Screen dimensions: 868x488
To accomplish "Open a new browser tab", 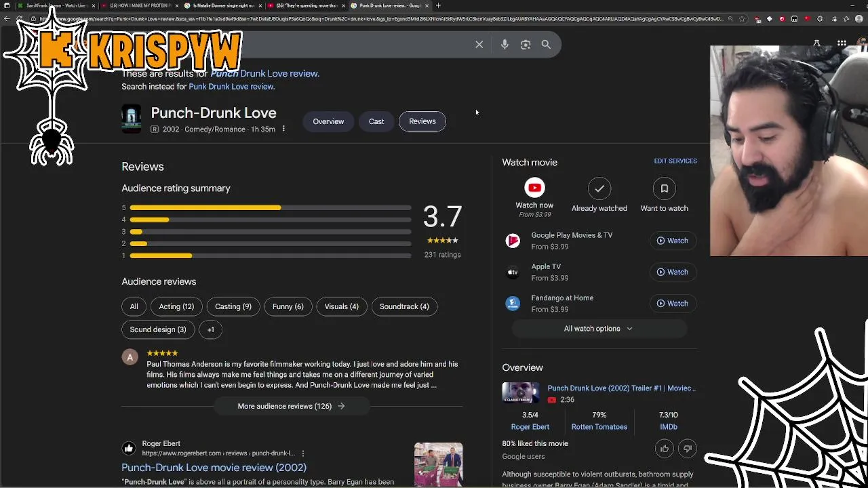I will [x=438, y=5].
